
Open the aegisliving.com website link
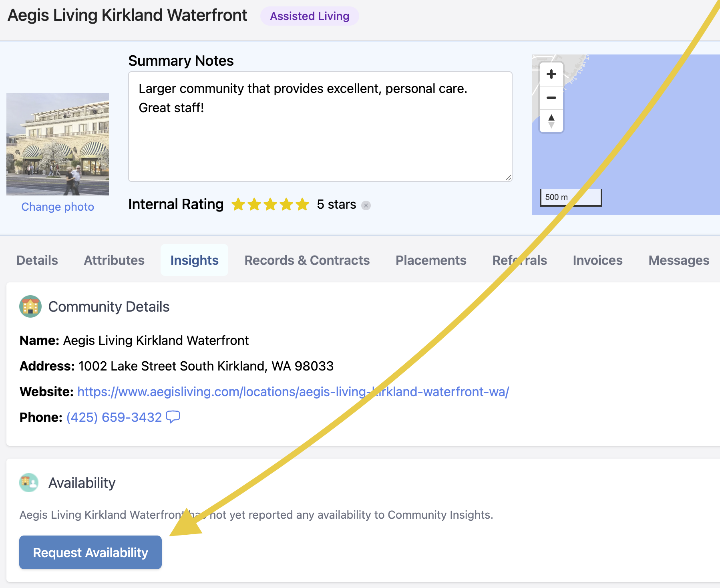[x=293, y=391]
